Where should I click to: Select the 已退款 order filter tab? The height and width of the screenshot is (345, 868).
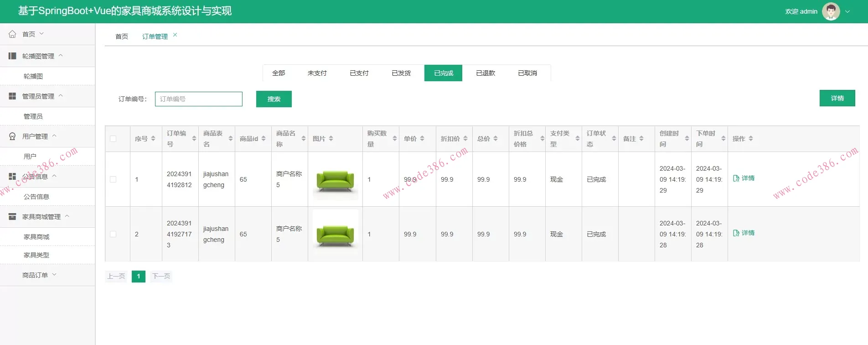[x=486, y=73]
